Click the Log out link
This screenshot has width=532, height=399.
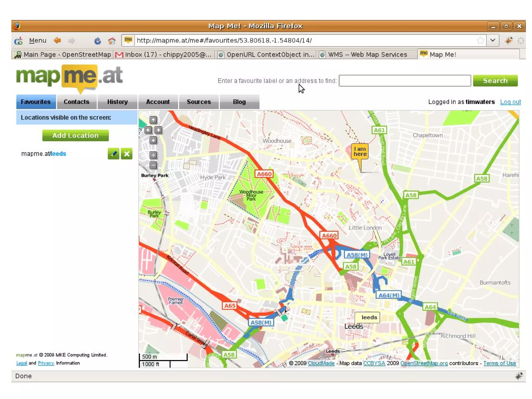510,102
